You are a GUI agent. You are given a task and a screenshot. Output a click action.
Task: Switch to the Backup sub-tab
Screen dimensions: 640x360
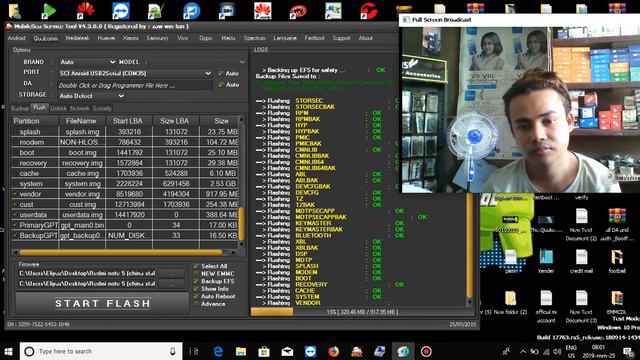click(20, 108)
